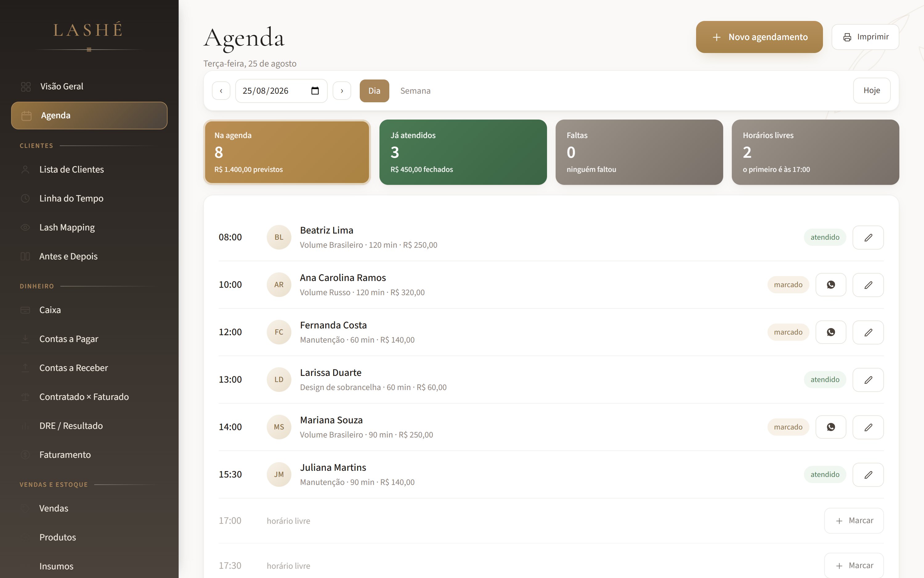Viewport: 924px width, 578px height.
Task: Edit Beatriz Lima's appointment with pencil icon
Action: [x=868, y=237]
